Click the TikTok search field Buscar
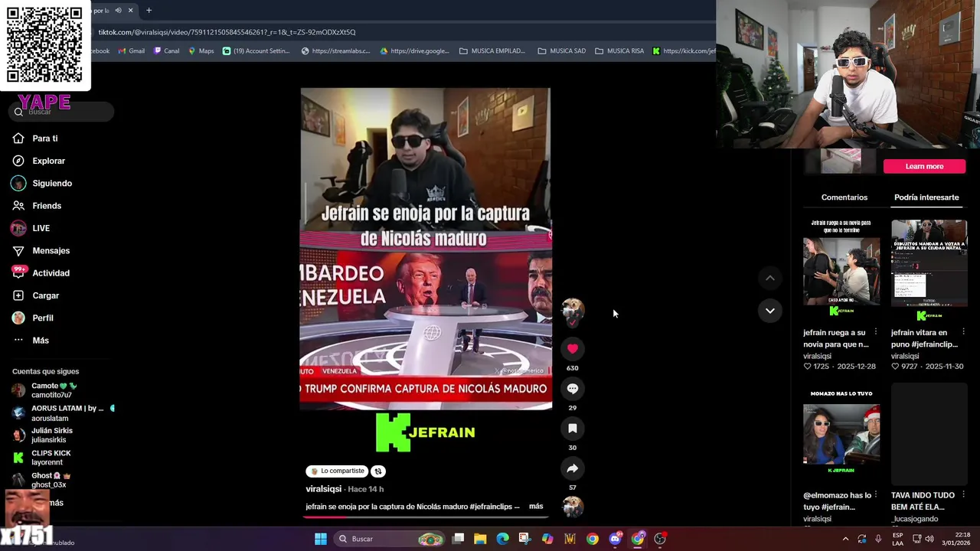980x551 pixels. click(62, 112)
